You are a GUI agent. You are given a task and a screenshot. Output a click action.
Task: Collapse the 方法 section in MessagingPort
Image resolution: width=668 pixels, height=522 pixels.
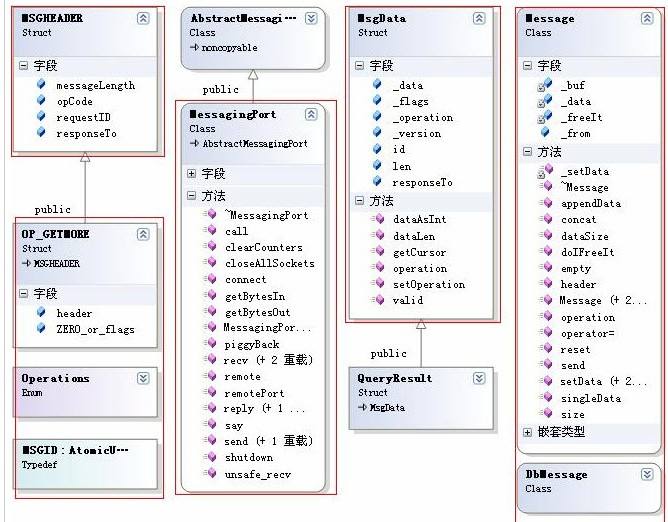point(191,196)
